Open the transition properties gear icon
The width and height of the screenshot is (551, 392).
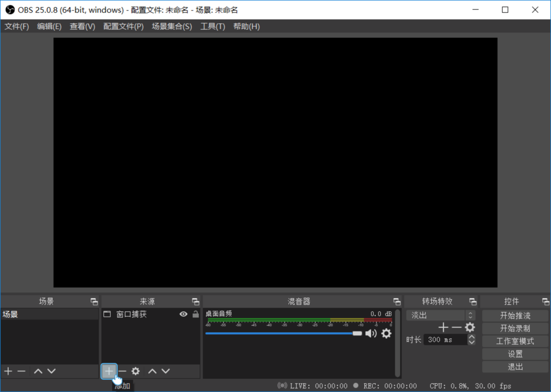pos(470,328)
